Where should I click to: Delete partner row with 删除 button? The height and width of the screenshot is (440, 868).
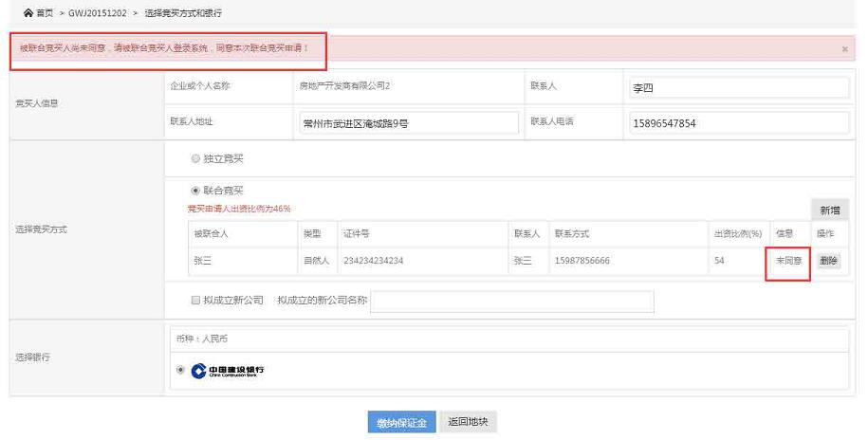click(828, 261)
